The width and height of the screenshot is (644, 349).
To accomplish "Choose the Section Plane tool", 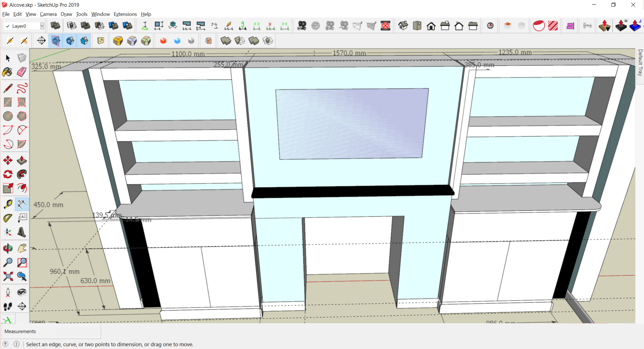I will [x=22, y=306].
